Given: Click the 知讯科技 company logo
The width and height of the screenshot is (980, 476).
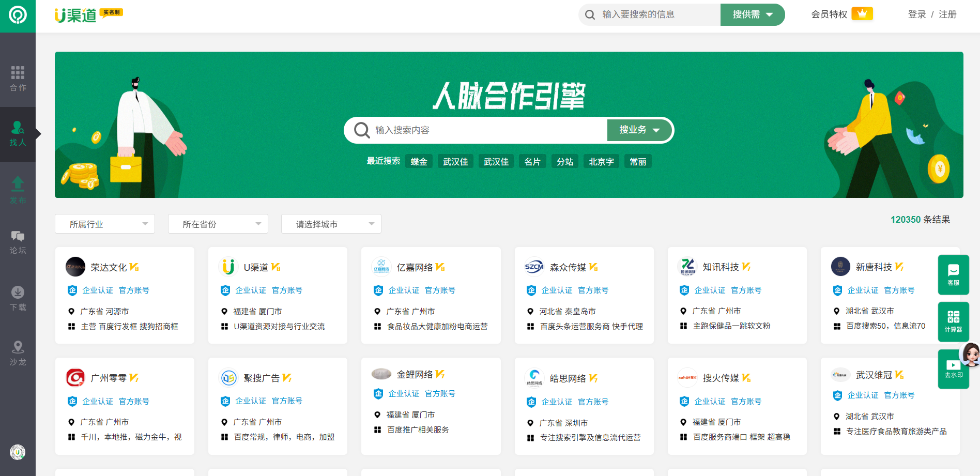Looking at the screenshot, I should 687,267.
